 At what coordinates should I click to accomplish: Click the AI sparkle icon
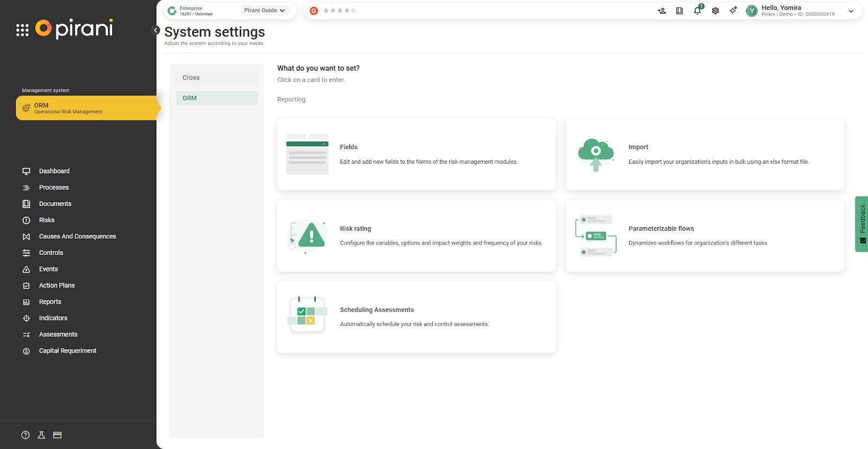(x=733, y=10)
